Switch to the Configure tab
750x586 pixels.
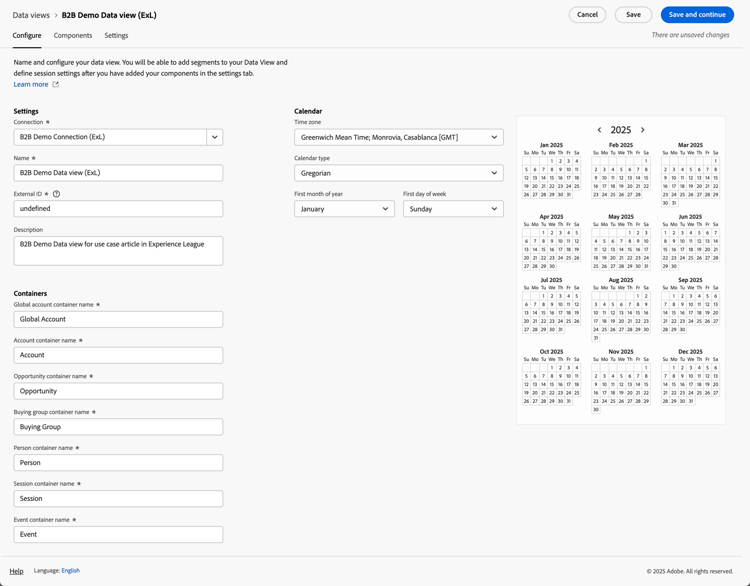(27, 35)
